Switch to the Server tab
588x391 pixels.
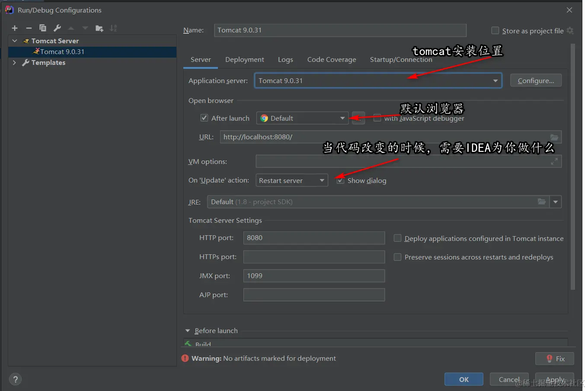pyautogui.click(x=201, y=60)
